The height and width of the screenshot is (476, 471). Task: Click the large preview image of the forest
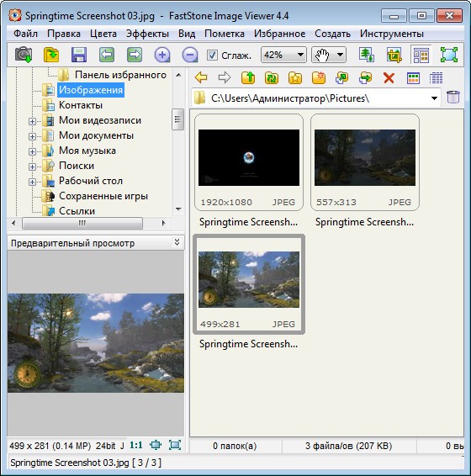tap(96, 343)
